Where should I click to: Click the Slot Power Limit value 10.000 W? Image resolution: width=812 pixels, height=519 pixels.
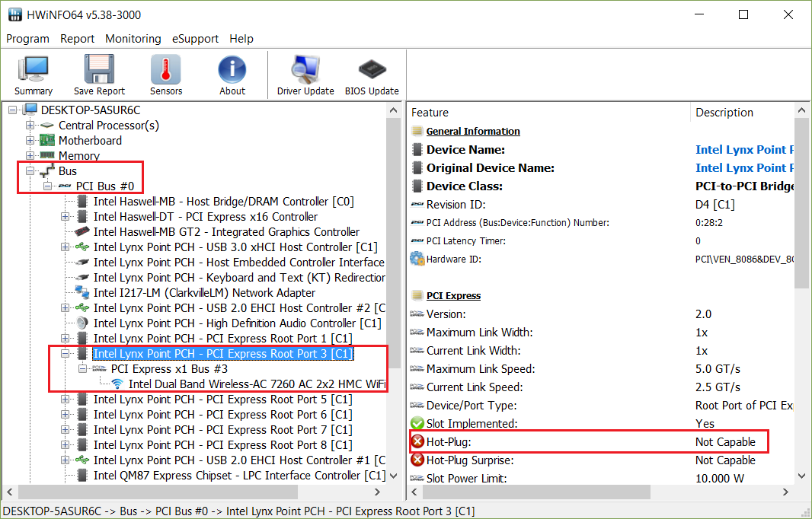[x=720, y=478]
